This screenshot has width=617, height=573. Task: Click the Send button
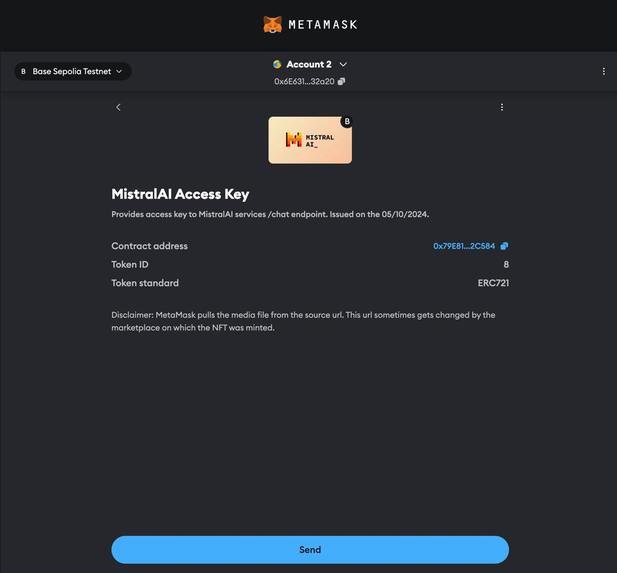pos(310,549)
